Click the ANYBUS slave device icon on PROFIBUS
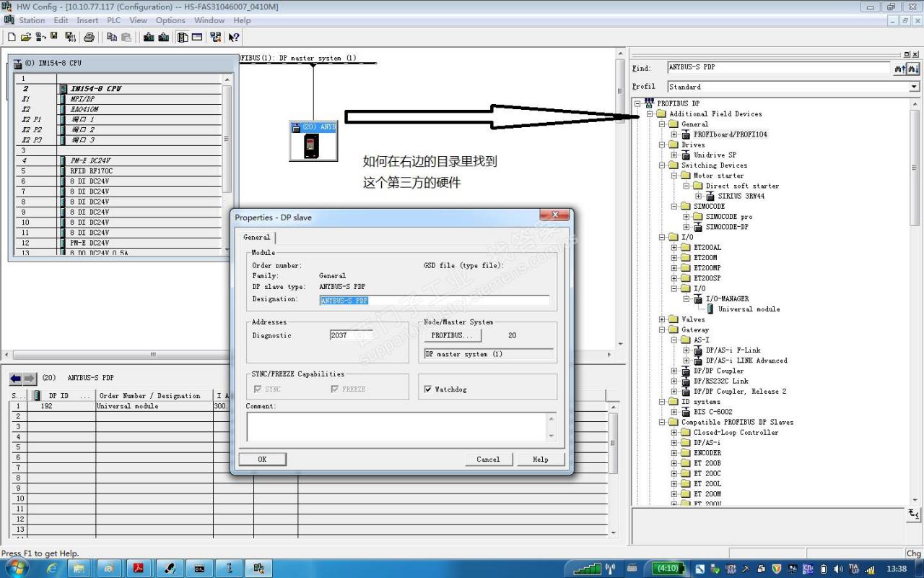This screenshot has width=924, height=578. pos(313,141)
